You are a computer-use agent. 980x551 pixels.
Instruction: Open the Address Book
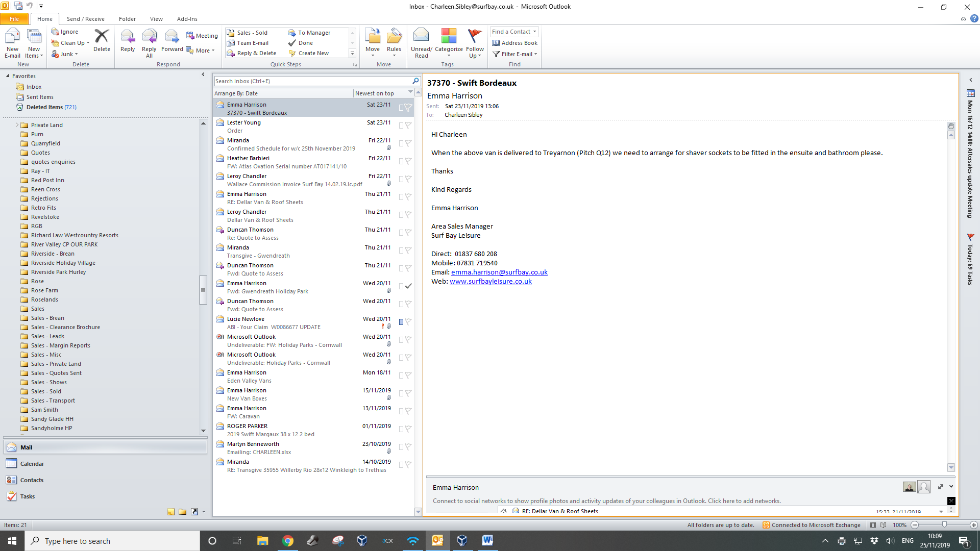coord(514,43)
